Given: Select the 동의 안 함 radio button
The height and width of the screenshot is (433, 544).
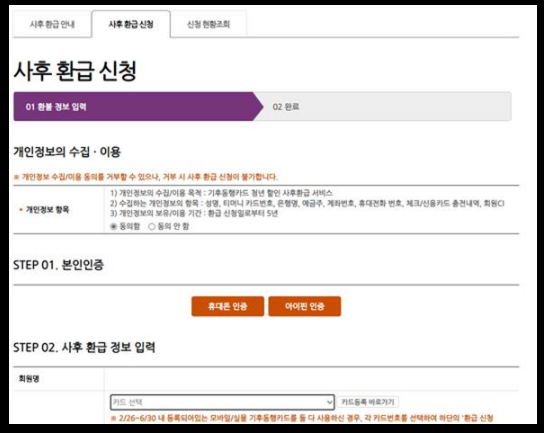Looking at the screenshot, I should tap(152, 227).
